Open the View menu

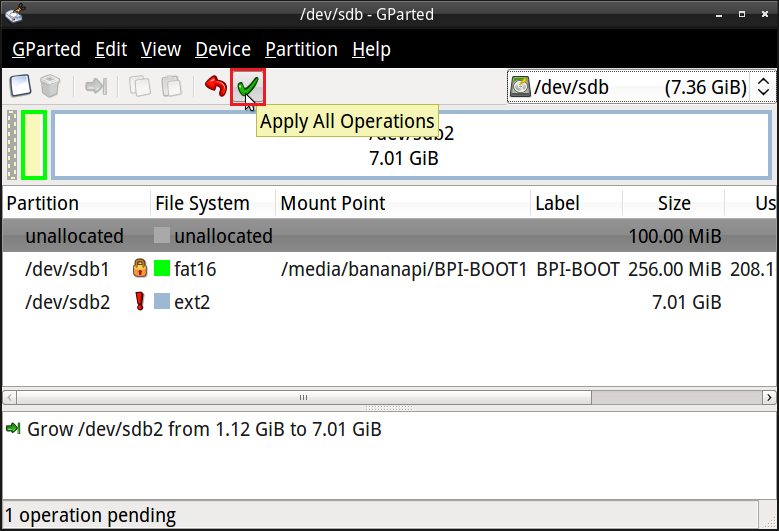pos(161,49)
